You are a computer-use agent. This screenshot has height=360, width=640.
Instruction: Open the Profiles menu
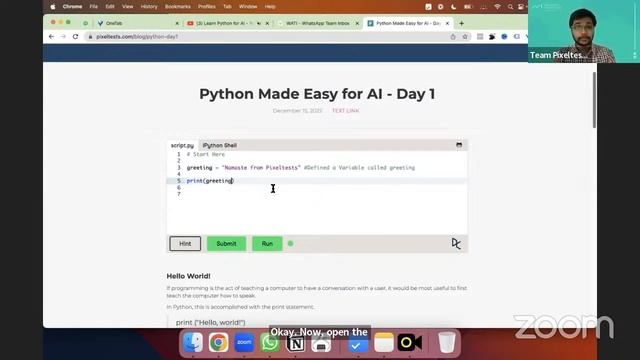(x=207, y=7)
